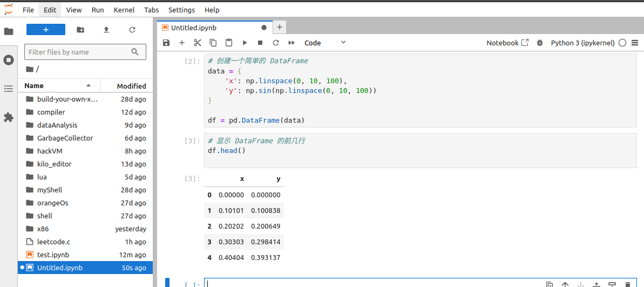
Task: Paste cell from clipboard icon
Action: (229, 43)
